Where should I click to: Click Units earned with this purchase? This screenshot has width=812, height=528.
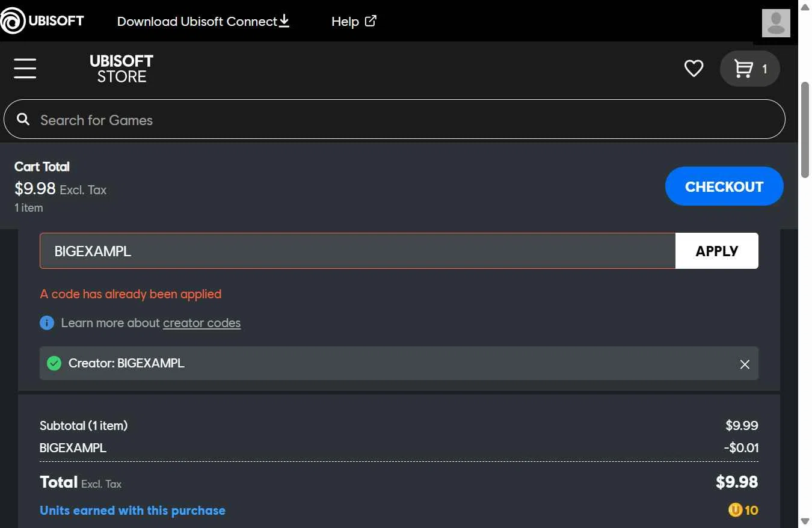coord(132,511)
